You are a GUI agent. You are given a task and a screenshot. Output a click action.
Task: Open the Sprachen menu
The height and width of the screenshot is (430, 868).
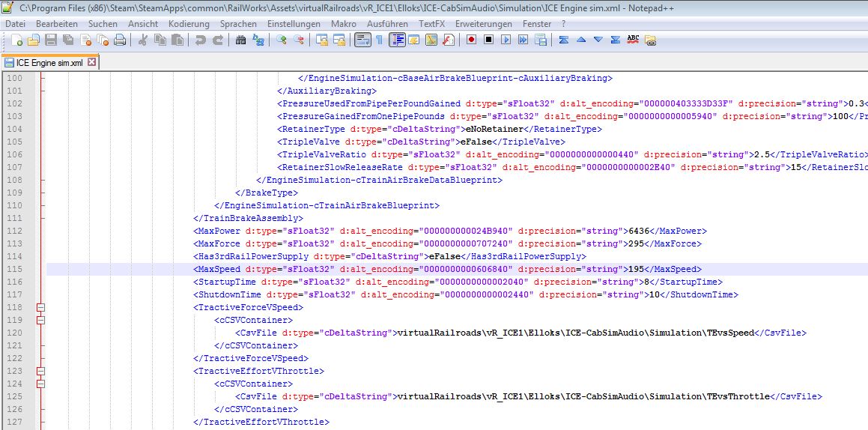tap(239, 24)
